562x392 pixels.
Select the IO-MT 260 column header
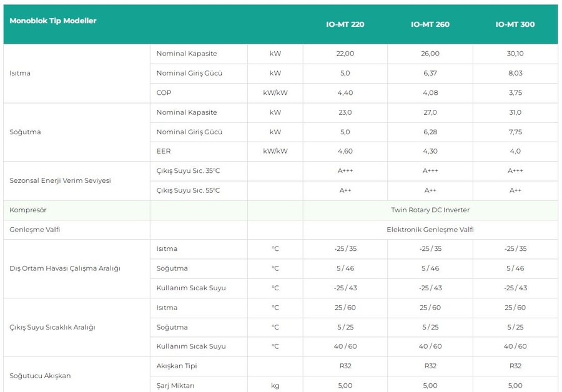tap(430, 24)
